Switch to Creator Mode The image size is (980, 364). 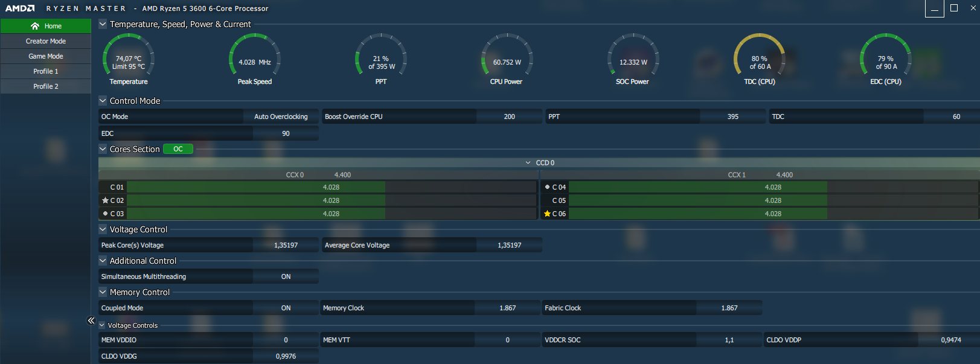pyautogui.click(x=46, y=41)
